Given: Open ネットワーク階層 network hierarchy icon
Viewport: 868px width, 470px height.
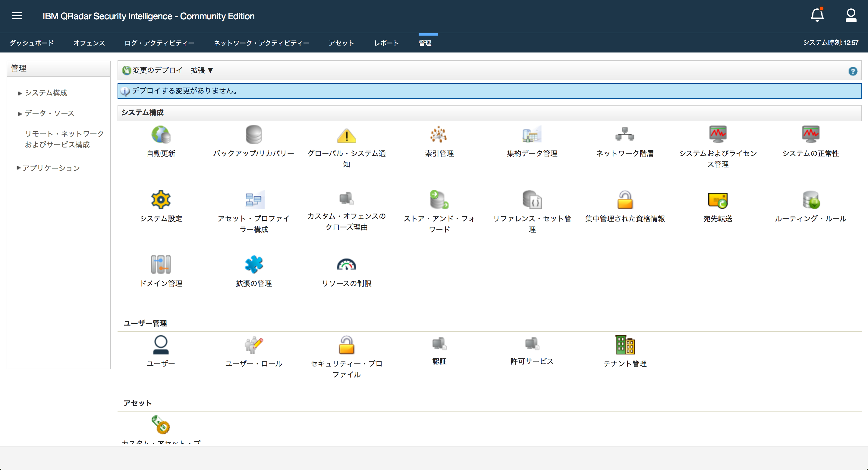Looking at the screenshot, I should point(624,135).
